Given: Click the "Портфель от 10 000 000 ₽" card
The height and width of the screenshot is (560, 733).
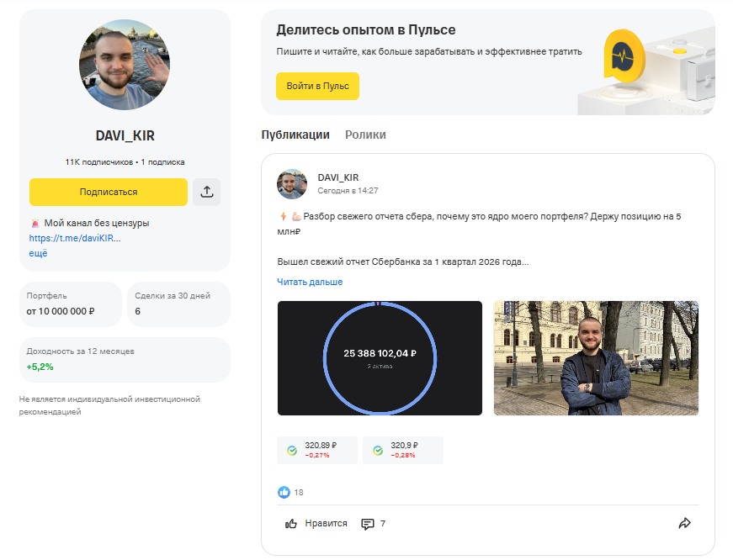Looking at the screenshot, I should 71,304.
